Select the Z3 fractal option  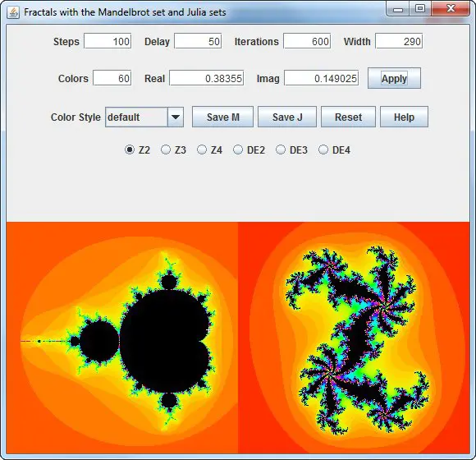coord(166,149)
